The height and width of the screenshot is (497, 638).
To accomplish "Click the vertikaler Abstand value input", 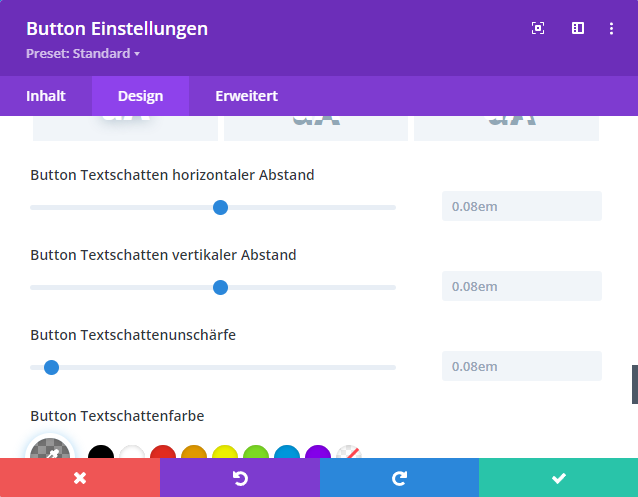I will 521,286.
